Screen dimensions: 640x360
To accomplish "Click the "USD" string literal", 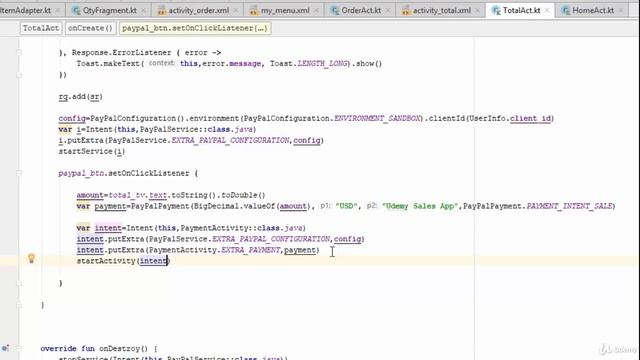I will tap(347, 206).
